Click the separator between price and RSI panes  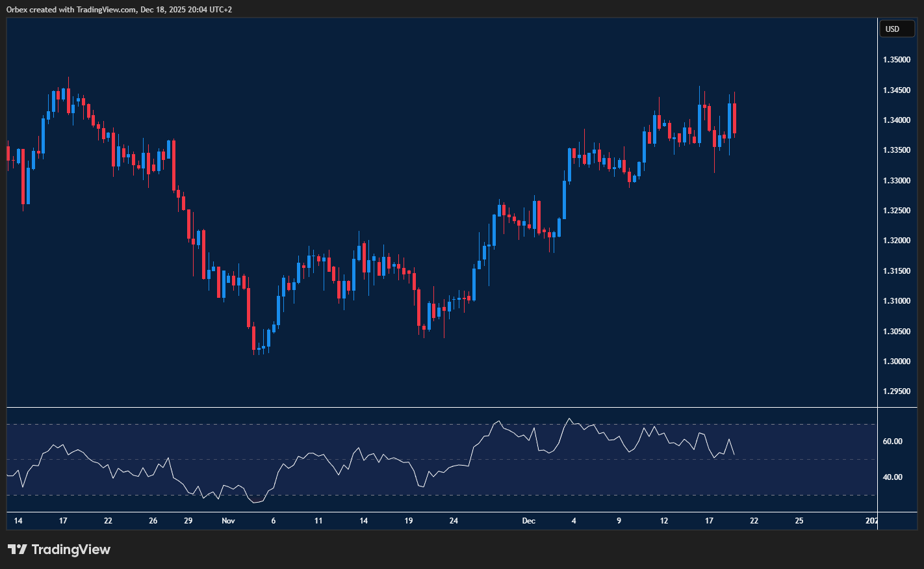[x=442, y=408]
